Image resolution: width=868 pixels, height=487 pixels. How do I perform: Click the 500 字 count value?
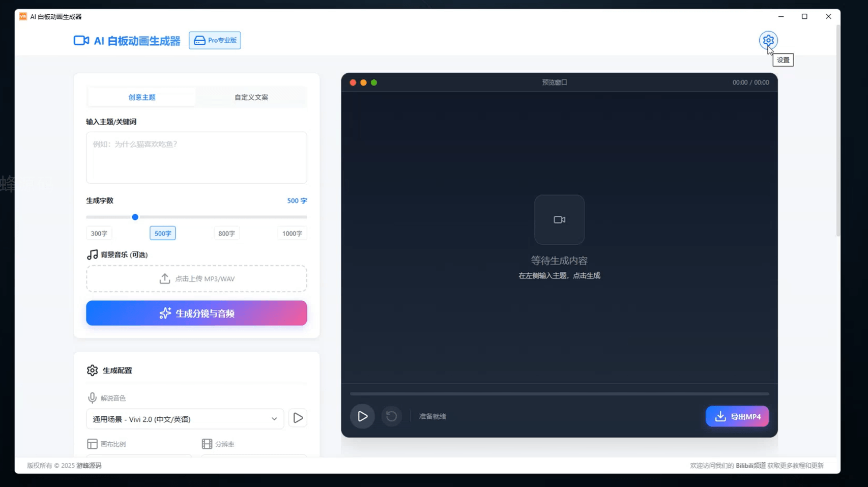tap(297, 200)
